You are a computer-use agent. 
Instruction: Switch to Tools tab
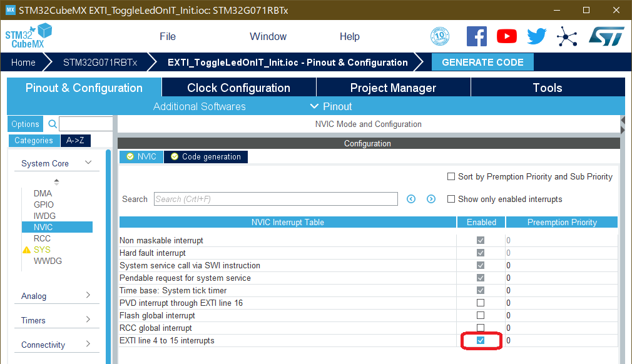click(x=548, y=88)
